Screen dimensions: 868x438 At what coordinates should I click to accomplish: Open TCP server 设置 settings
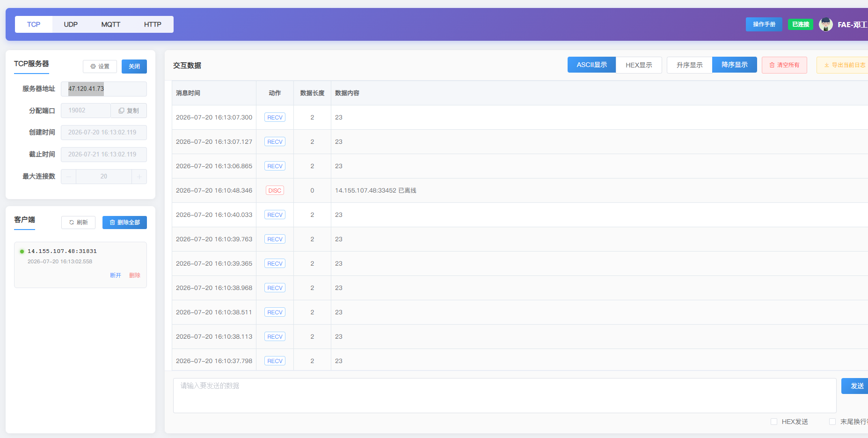pyautogui.click(x=100, y=67)
